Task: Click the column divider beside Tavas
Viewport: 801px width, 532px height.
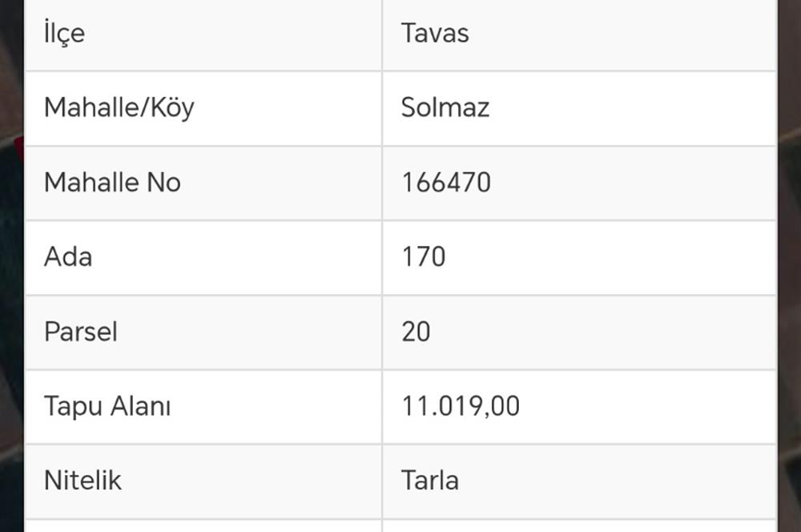Action: coord(382,34)
